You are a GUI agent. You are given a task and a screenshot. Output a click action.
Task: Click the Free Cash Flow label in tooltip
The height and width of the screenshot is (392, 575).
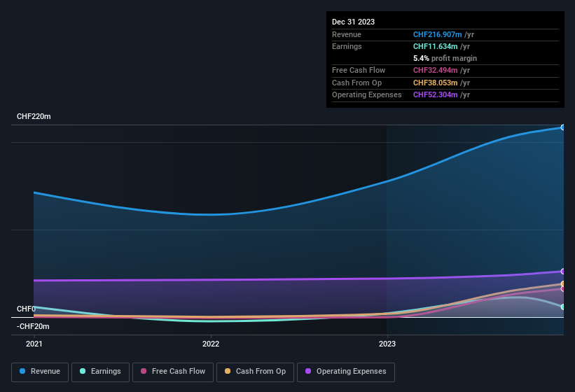(x=359, y=70)
